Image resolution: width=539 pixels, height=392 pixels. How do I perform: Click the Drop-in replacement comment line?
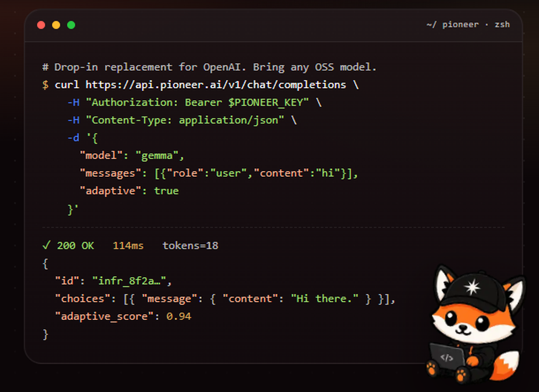point(209,67)
